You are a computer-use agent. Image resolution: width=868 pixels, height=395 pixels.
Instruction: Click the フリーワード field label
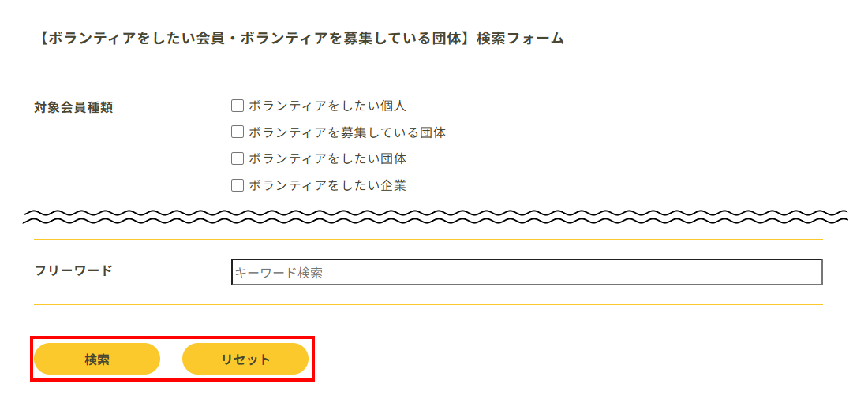click(73, 270)
